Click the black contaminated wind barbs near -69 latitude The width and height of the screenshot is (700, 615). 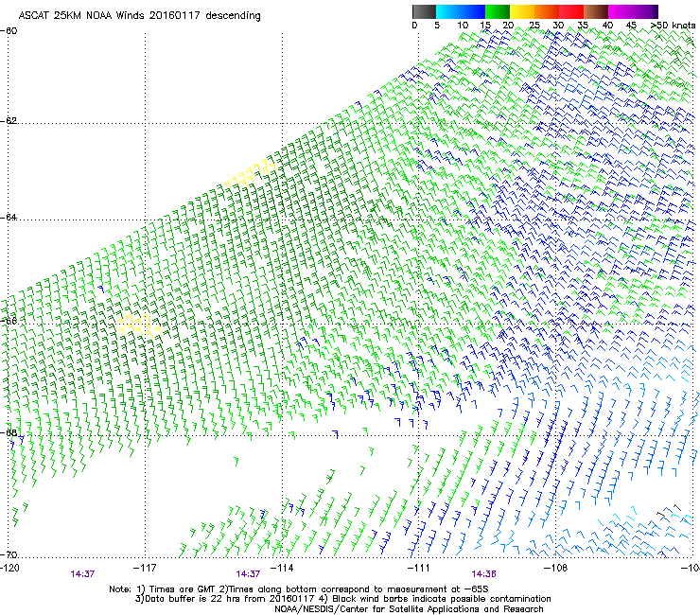670,512
